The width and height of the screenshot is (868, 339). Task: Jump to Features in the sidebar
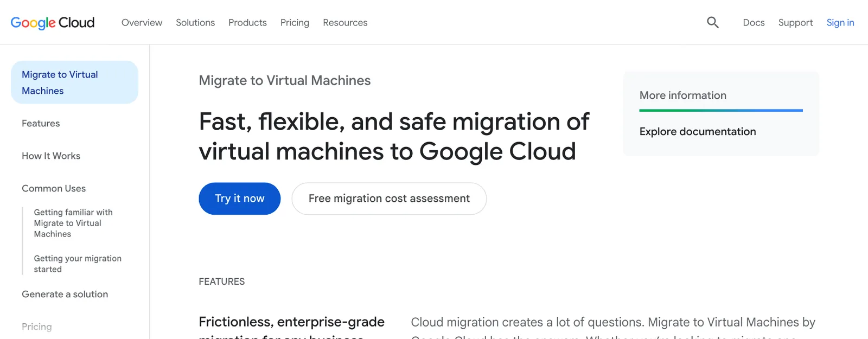(x=41, y=123)
